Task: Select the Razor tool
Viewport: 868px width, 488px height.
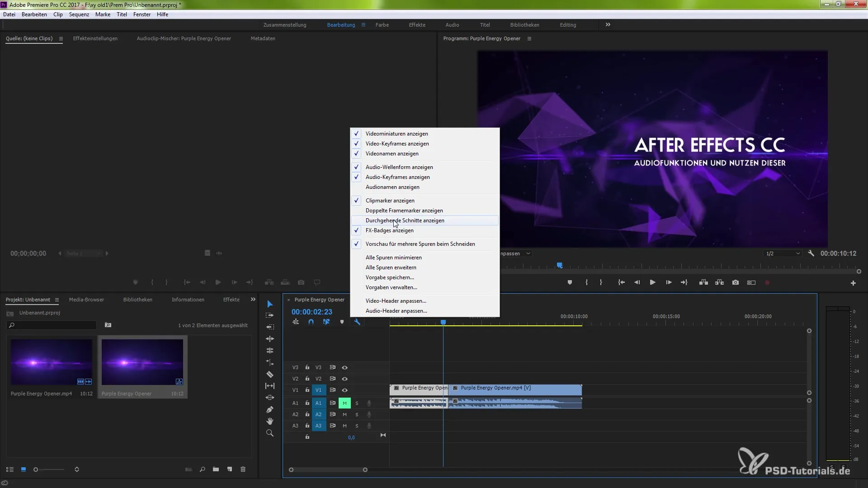Action: click(270, 374)
